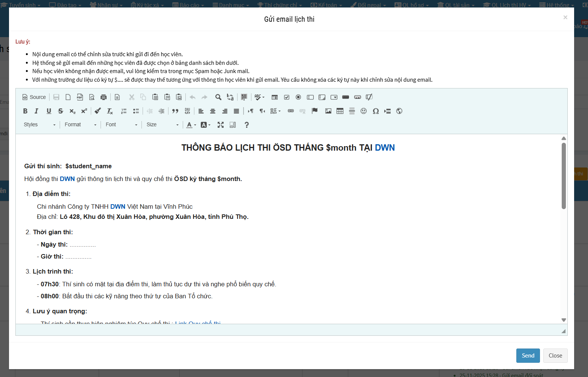Open the Font Size dropdown
The width and height of the screenshot is (588, 377).
coord(162,125)
